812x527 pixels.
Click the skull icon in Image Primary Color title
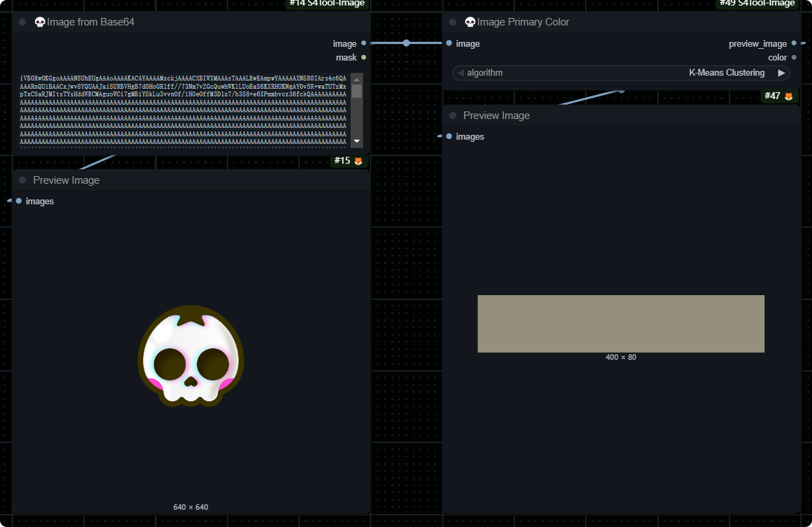pyautogui.click(x=470, y=22)
